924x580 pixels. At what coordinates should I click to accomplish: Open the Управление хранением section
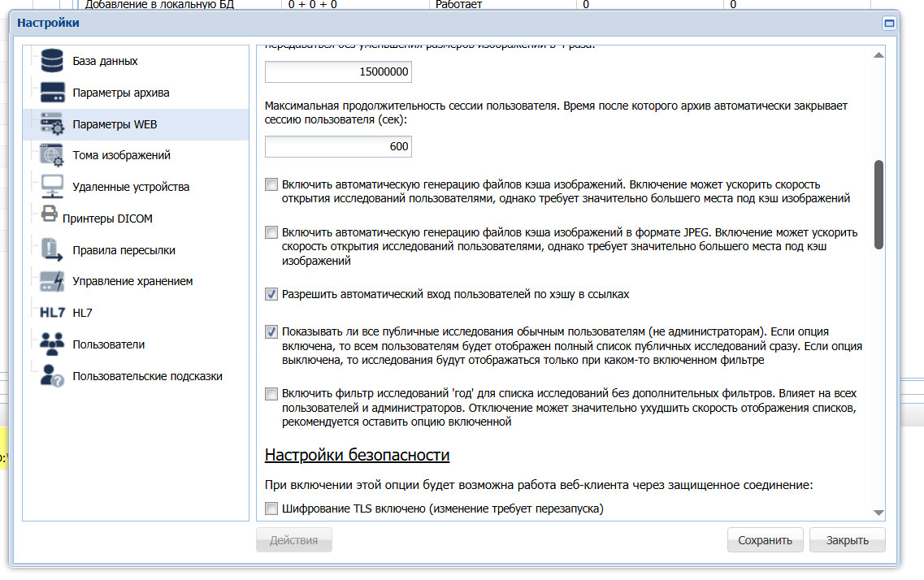[x=132, y=281]
